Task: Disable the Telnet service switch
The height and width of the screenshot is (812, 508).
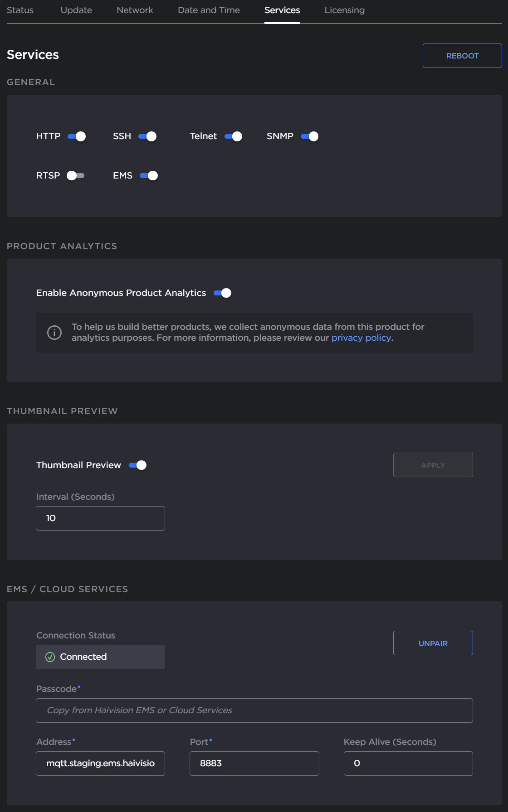Action: 233,136
